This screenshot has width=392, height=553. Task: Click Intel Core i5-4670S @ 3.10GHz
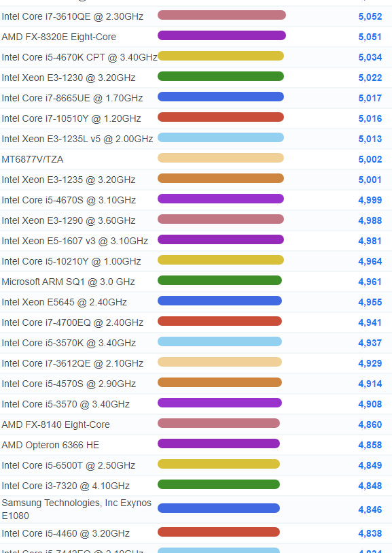(69, 201)
